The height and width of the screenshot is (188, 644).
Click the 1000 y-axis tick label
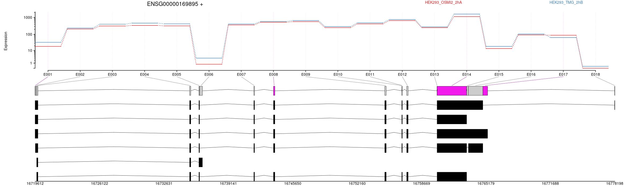(x=28, y=18)
